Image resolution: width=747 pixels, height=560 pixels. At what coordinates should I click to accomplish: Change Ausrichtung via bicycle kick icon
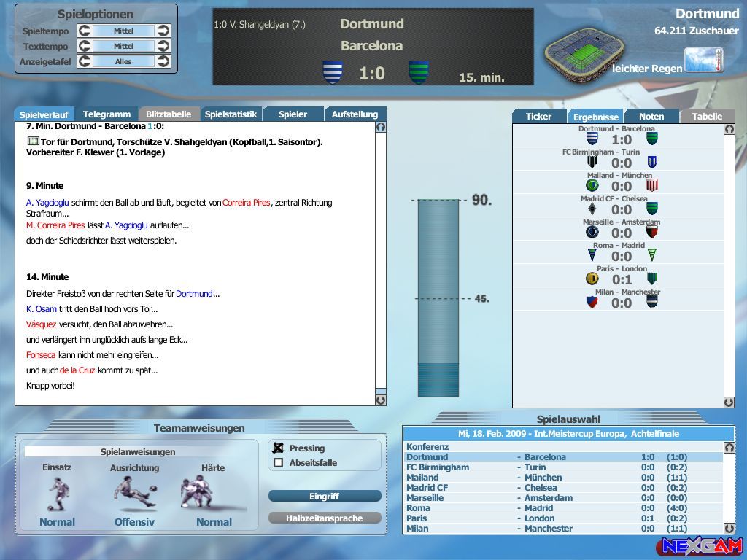point(135,492)
